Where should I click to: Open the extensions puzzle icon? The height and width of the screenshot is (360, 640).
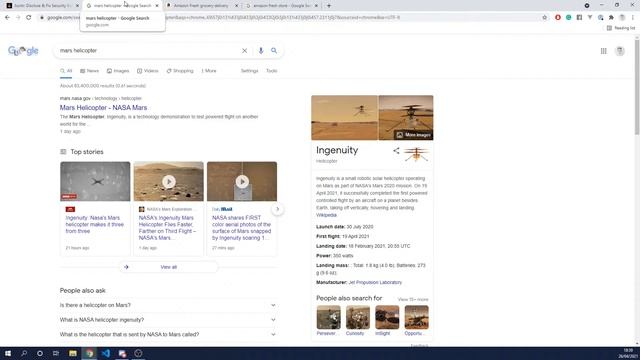[611, 18]
